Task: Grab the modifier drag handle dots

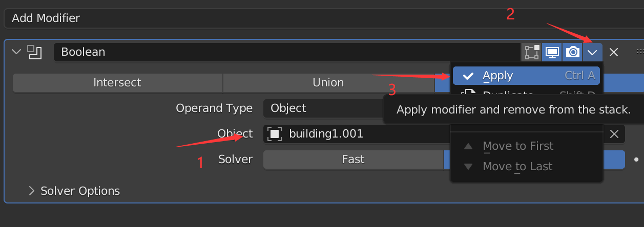Action: click(x=639, y=52)
